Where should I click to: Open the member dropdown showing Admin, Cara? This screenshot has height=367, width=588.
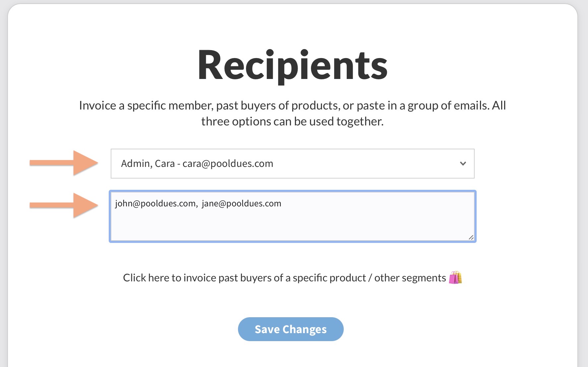[292, 164]
